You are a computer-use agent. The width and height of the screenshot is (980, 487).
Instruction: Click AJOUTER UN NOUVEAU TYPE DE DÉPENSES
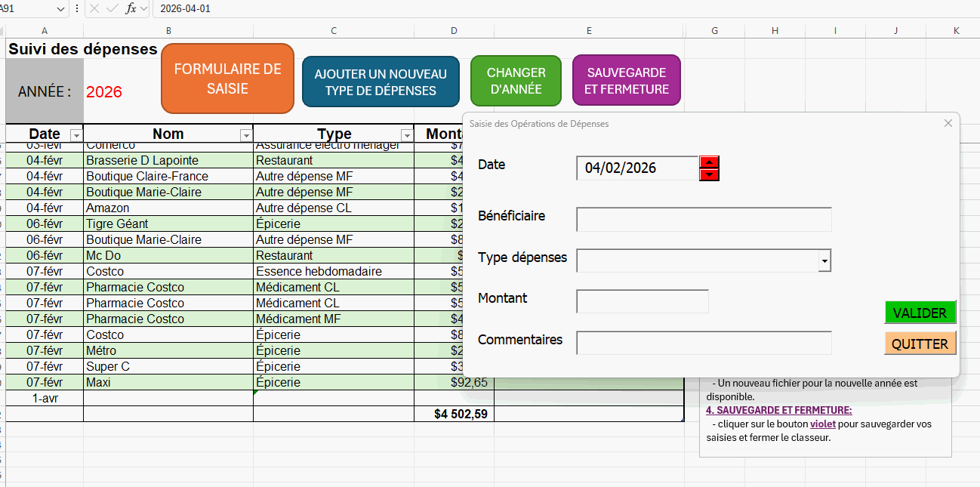(381, 82)
